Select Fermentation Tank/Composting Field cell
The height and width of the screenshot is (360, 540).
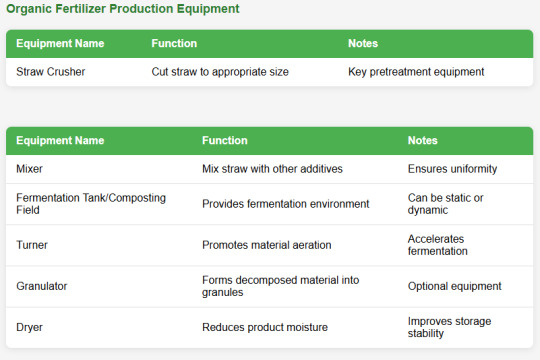point(91,204)
